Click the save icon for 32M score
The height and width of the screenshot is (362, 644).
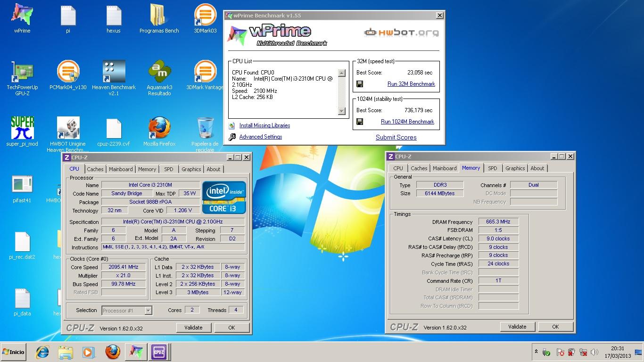coord(360,84)
